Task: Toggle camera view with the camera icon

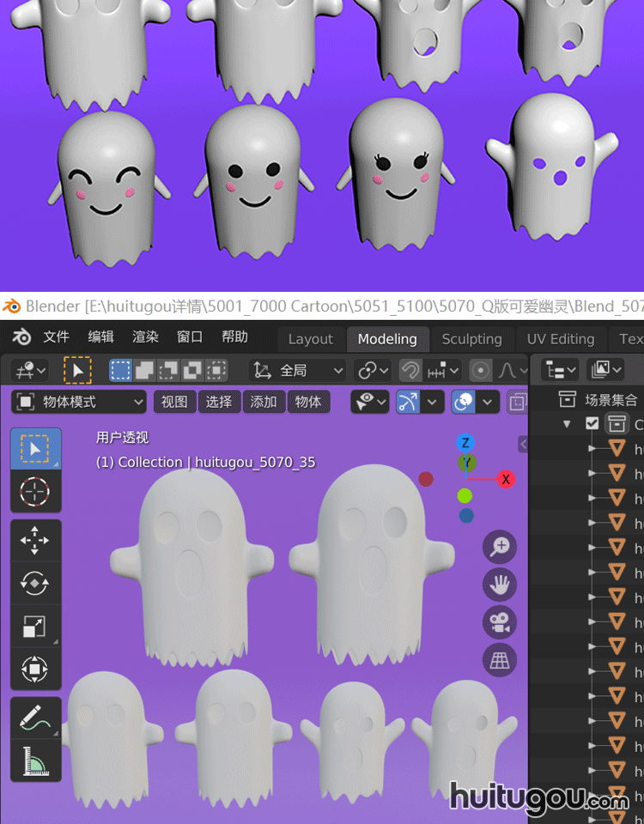Action: click(500, 622)
